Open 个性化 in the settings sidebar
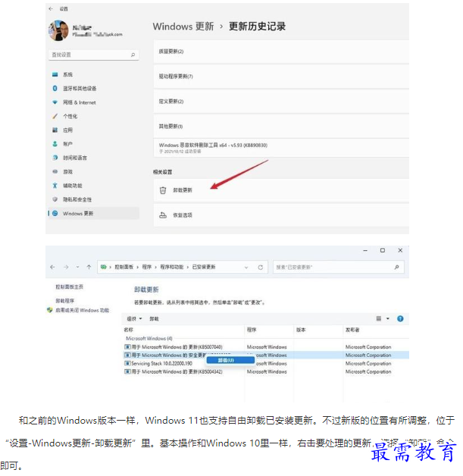Viewport: 463px width, 476px height. click(94, 116)
